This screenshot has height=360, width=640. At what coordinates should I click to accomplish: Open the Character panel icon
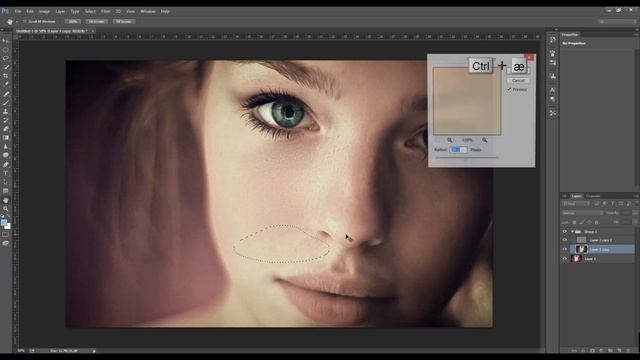tap(552, 90)
